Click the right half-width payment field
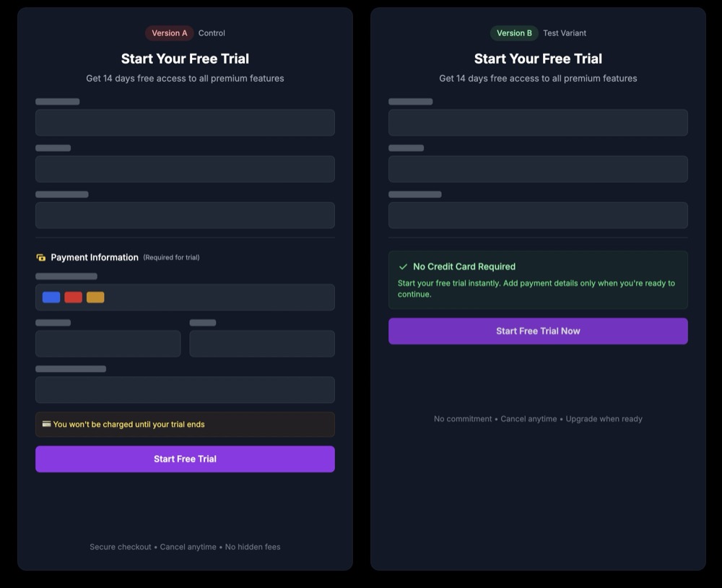 tap(262, 344)
